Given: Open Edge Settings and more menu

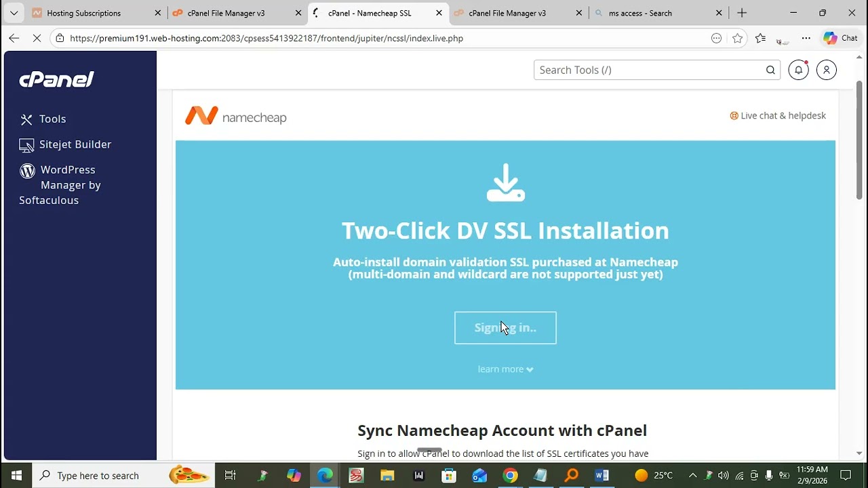Looking at the screenshot, I should [x=806, y=39].
